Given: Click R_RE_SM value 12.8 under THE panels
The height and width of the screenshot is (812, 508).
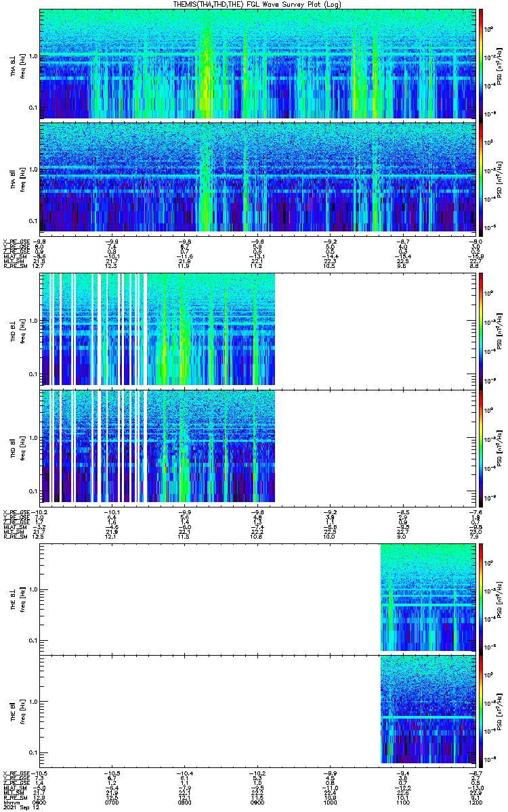Looking at the screenshot, I should pyautogui.click(x=40, y=798).
